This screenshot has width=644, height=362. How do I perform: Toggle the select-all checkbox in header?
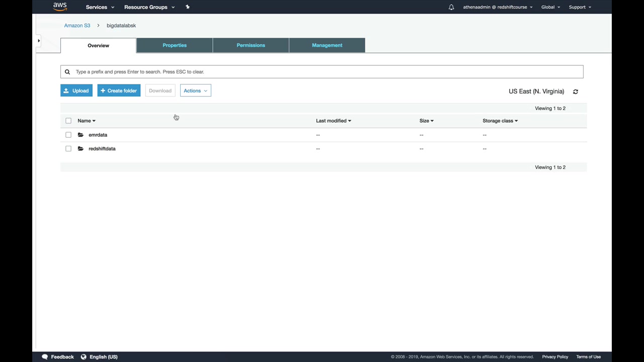coord(68,121)
